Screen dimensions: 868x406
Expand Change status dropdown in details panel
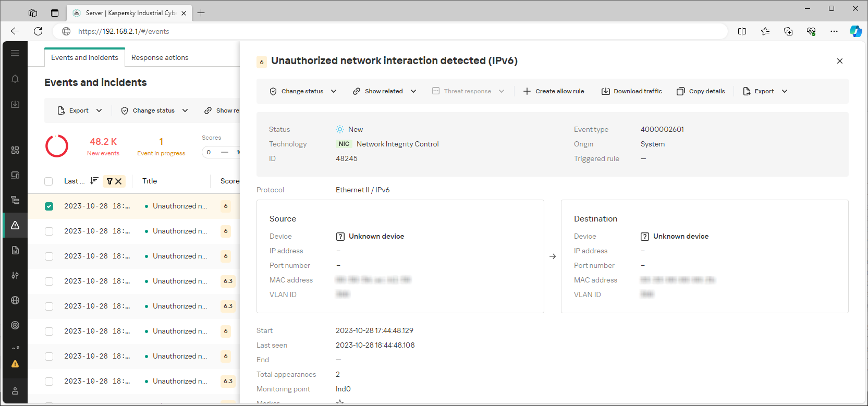pyautogui.click(x=303, y=91)
